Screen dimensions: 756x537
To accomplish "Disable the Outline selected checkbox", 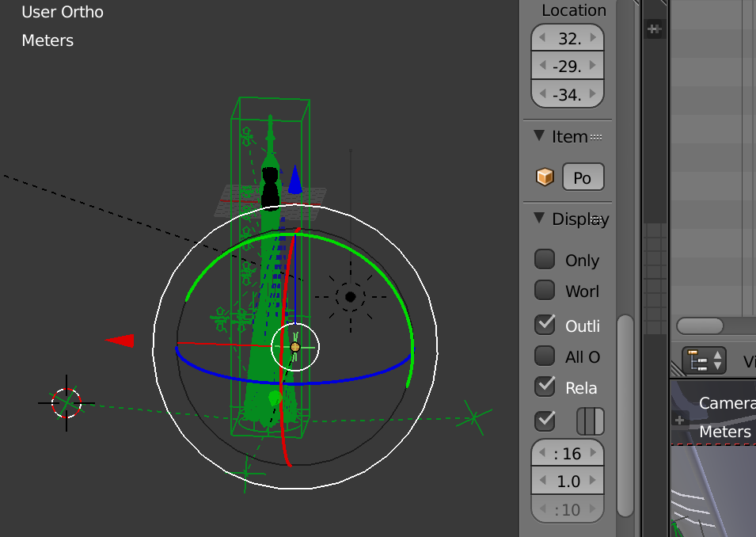I will (545, 325).
